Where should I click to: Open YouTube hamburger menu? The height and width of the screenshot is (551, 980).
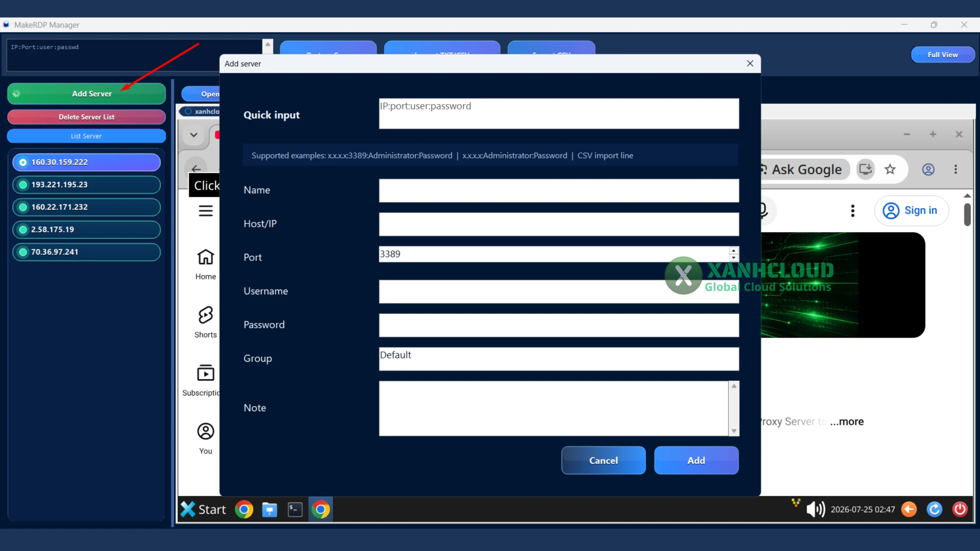point(206,211)
